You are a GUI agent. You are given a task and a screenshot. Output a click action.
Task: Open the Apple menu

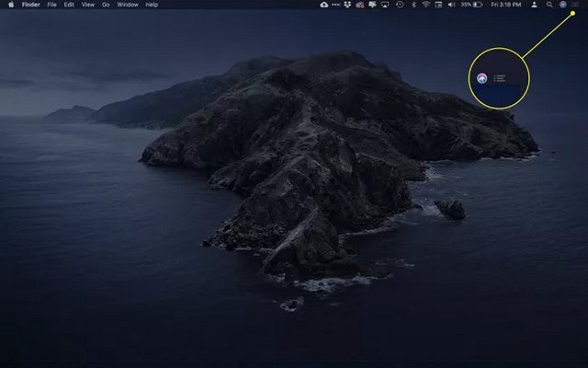11,5
